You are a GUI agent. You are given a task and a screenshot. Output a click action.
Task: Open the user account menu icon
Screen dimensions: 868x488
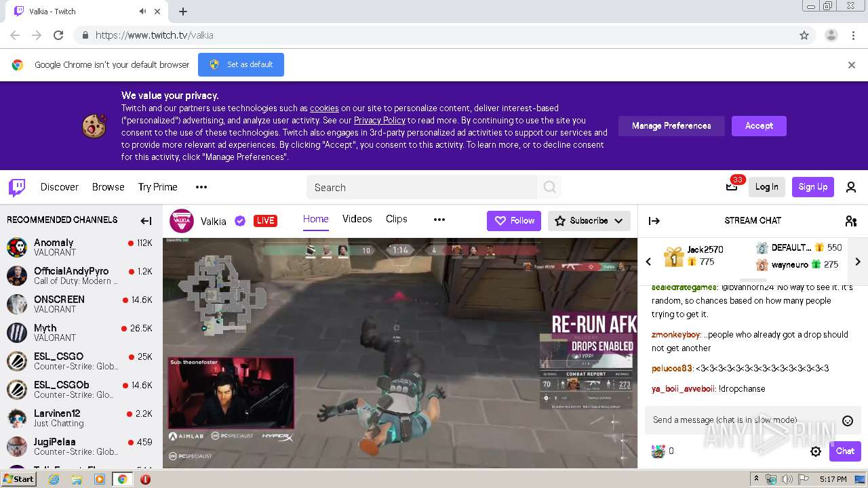851,187
